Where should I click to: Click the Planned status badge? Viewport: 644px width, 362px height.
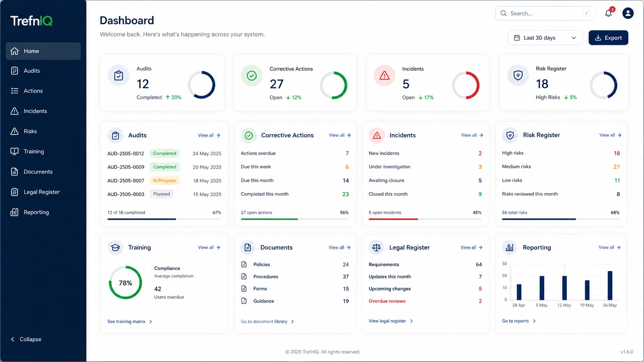click(161, 194)
